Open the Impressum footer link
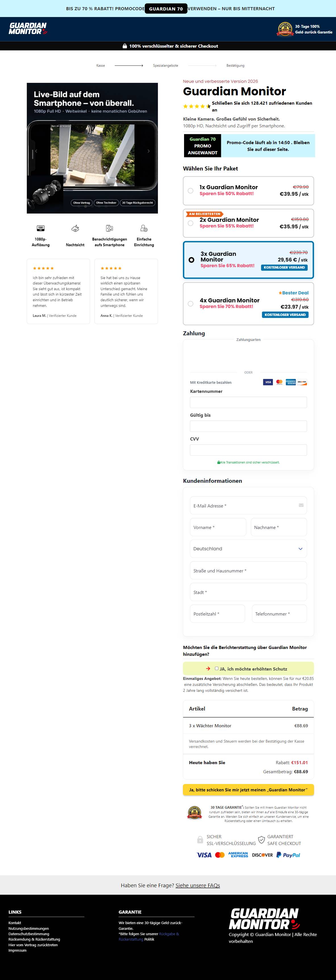This screenshot has width=336, height=980. pyautogui.click(x=18, y=950)
